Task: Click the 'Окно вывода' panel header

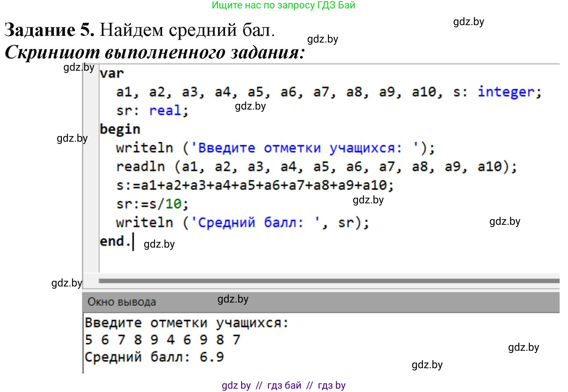Action: [x=122, y=302]
